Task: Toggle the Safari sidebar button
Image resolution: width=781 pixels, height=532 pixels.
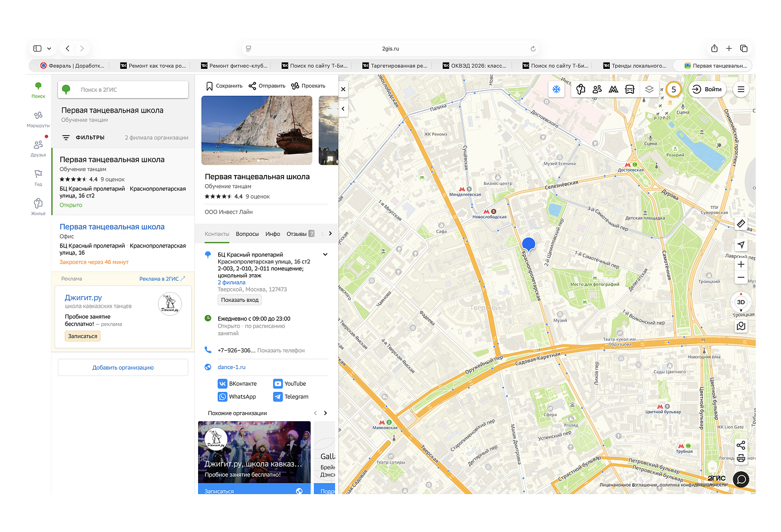Action: (37, 49)
